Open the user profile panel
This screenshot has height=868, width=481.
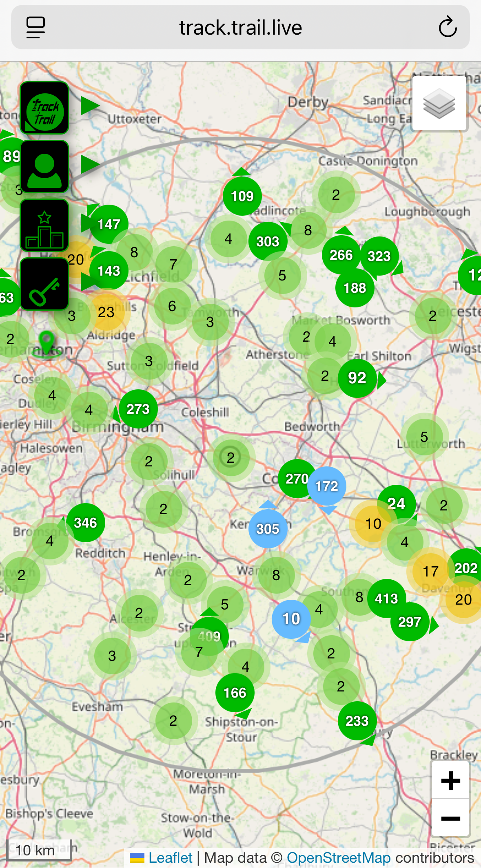tap(44, 167)
